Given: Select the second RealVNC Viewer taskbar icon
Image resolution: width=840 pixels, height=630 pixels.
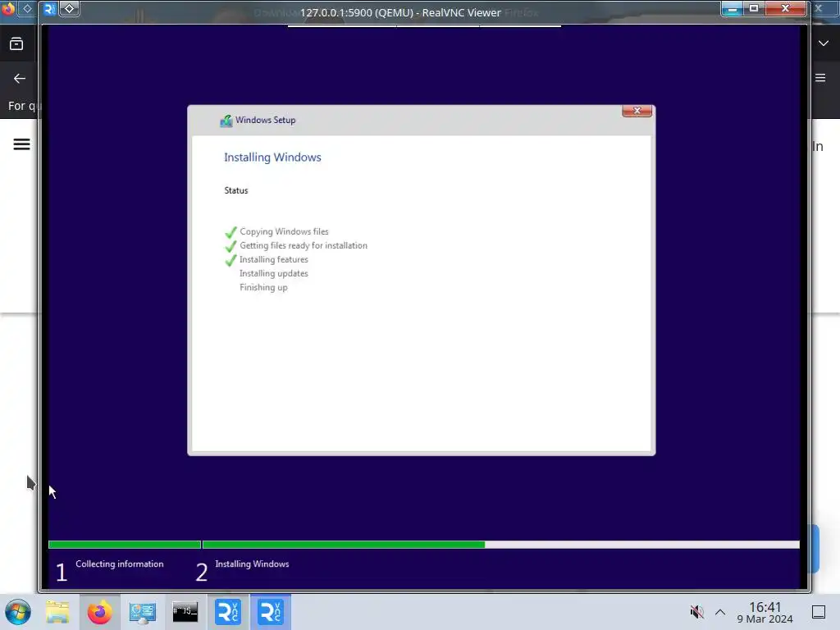Looking at the screenshot, I should (x=270, y=612).
